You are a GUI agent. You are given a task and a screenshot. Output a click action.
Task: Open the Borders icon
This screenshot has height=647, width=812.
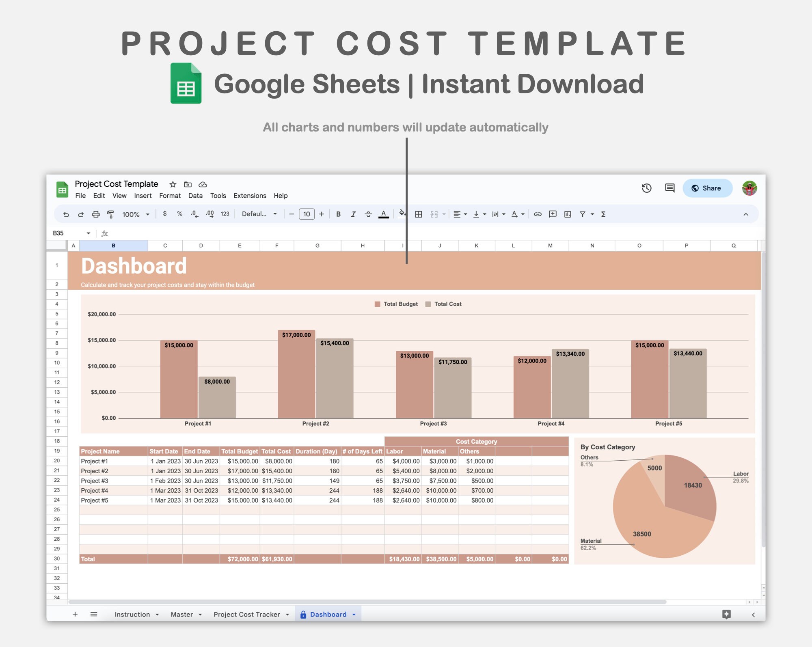[x=419, y=214]
